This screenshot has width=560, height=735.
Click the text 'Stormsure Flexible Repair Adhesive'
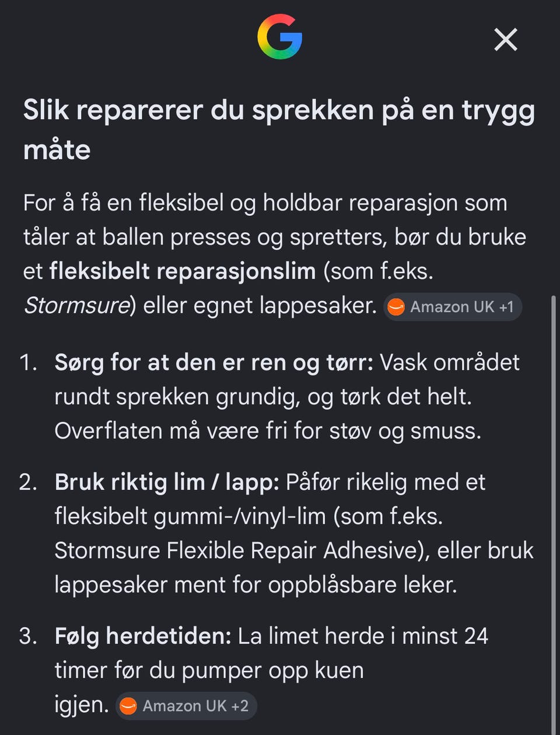pyautogui.click(x=239, y=551)
